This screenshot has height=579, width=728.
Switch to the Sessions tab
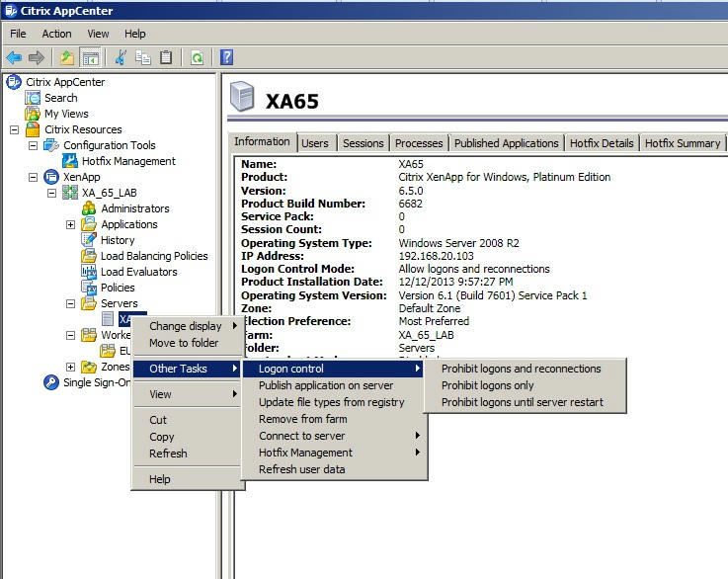364,143
